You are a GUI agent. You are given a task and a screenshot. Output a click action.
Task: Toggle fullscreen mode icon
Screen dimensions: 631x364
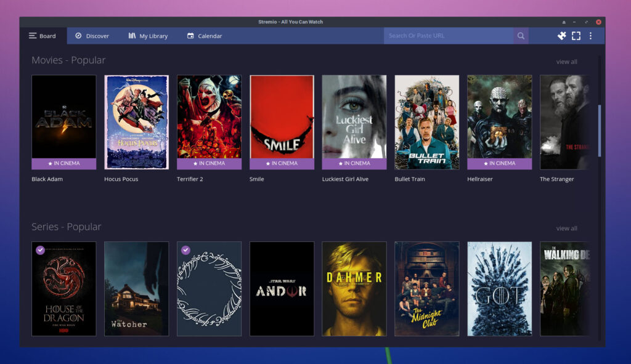pyautogui.click(x=576, y=36)
